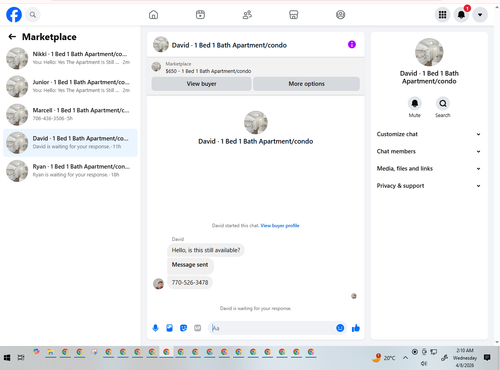
Task: Mute the David conversation bell
Action: (415, 104)
